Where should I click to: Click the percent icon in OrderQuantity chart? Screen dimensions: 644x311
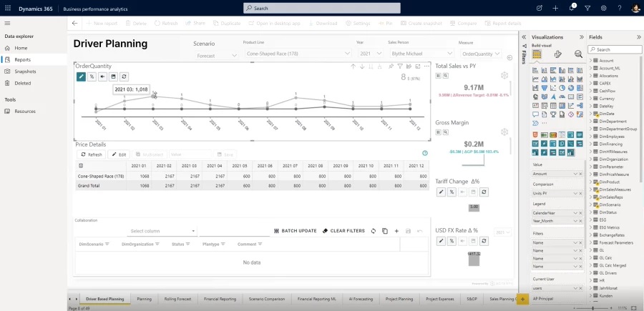pos(92,76)
